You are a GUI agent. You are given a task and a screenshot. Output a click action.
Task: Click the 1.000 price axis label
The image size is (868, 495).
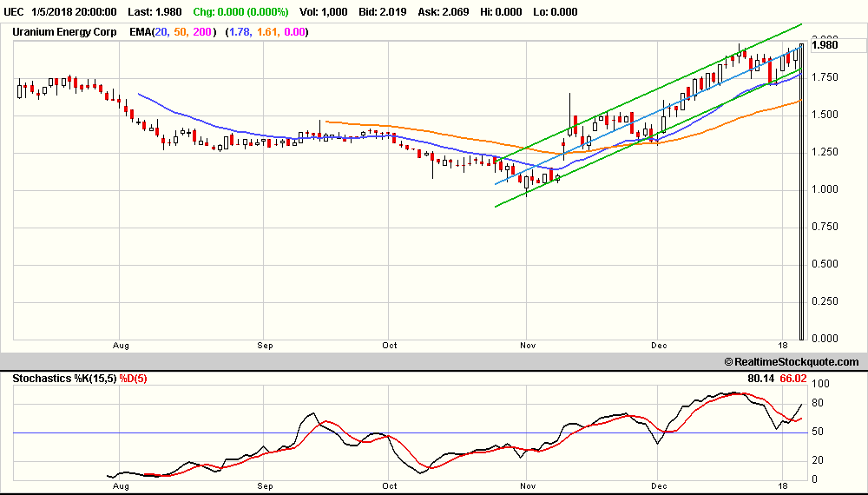tap(825, 189)
